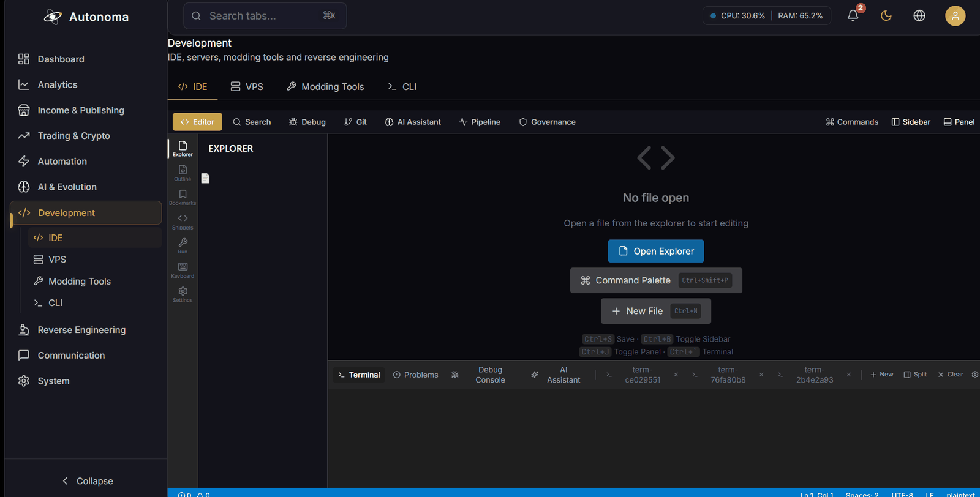Select VPS under Development in sidebar

(95, 260)
